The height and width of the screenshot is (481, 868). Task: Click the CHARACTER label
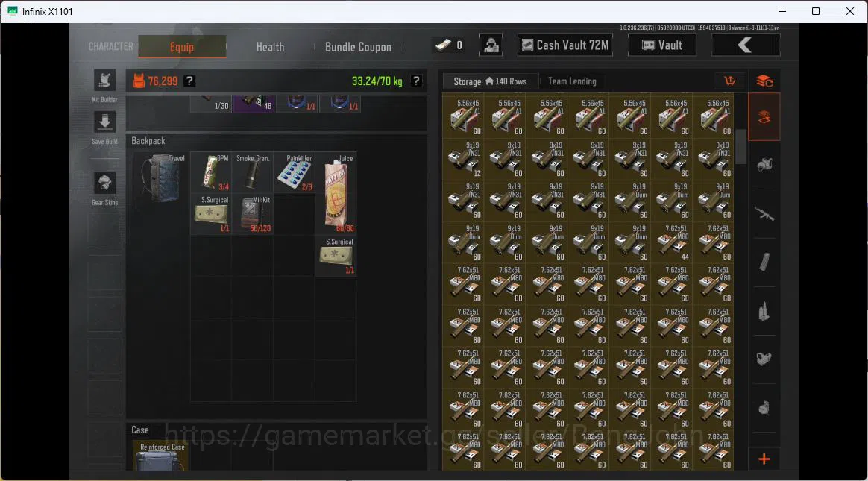point(110,46)
